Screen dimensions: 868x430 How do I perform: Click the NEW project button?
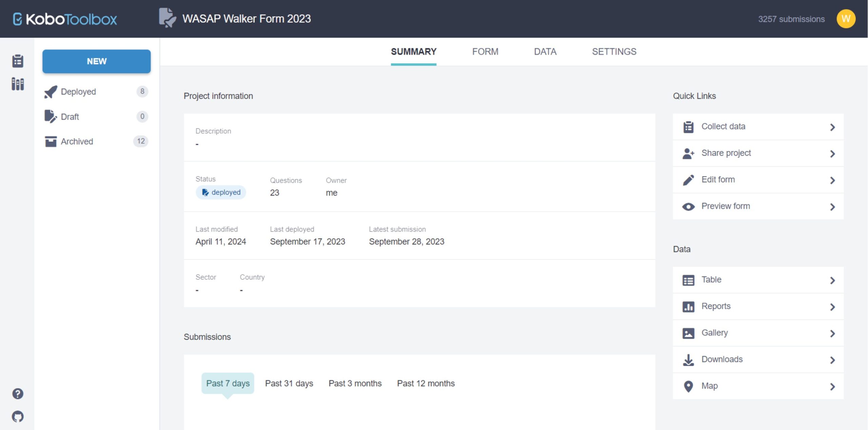coord(96,61)
